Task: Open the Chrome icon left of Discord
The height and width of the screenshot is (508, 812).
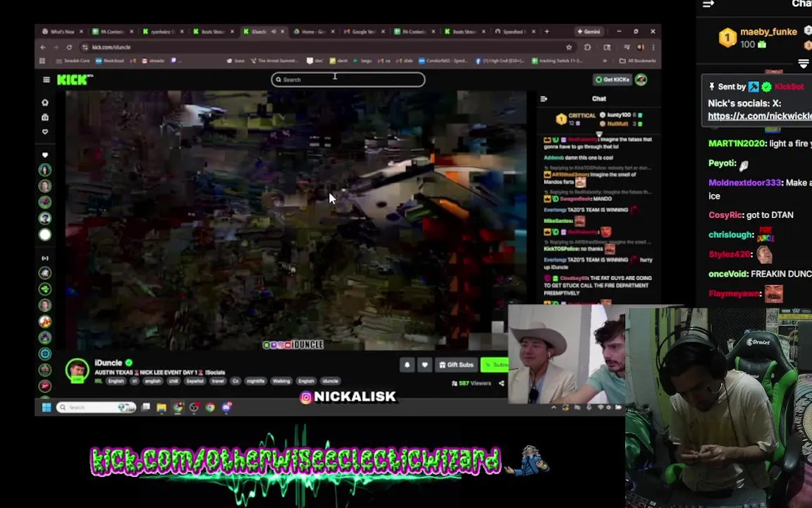Action: coord(210,407)
